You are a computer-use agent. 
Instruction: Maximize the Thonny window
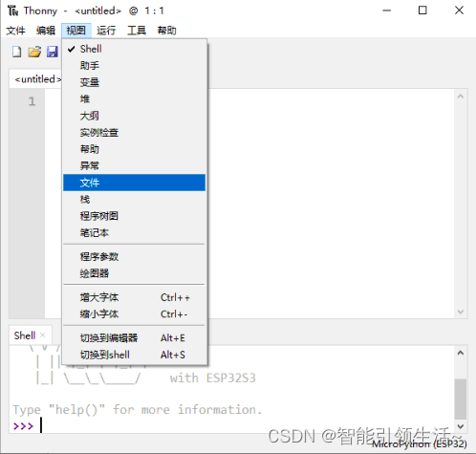coord(422,11)
